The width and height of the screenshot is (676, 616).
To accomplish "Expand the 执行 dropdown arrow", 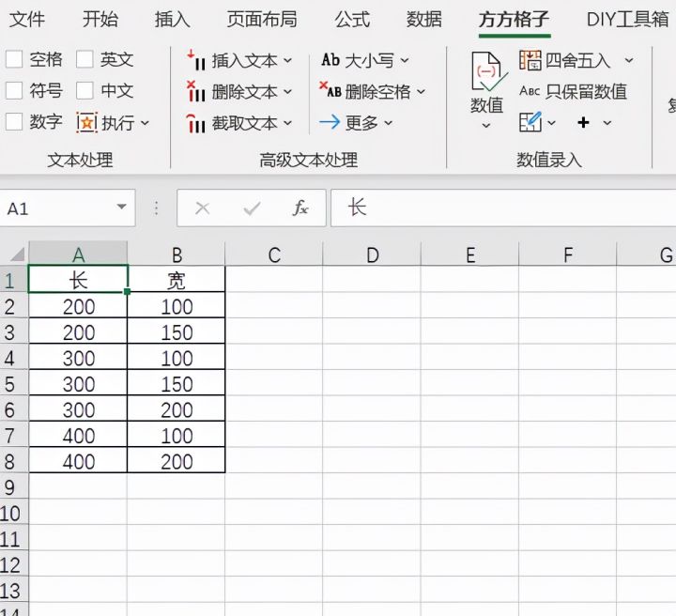I will (x=145, y=123).
